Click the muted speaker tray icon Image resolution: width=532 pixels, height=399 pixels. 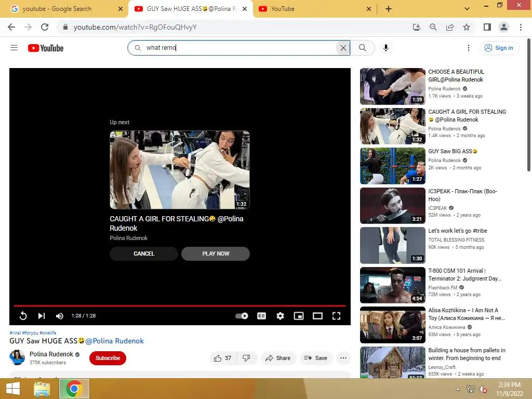(x=483, y=389)
